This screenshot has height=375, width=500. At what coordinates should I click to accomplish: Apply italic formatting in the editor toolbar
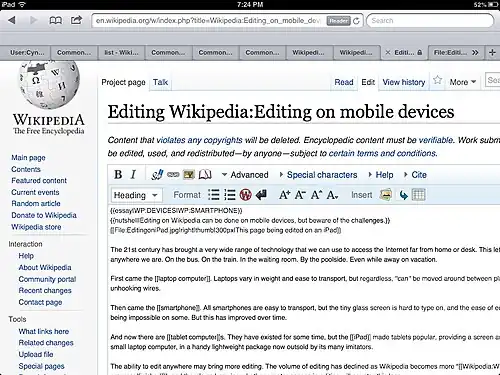pyautogui.click(x=133, y=174)
